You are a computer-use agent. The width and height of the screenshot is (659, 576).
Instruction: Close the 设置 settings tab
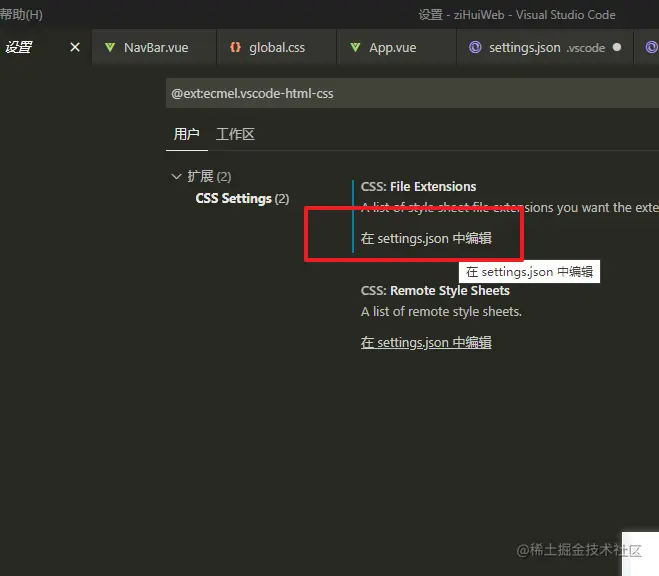[75, 47]
